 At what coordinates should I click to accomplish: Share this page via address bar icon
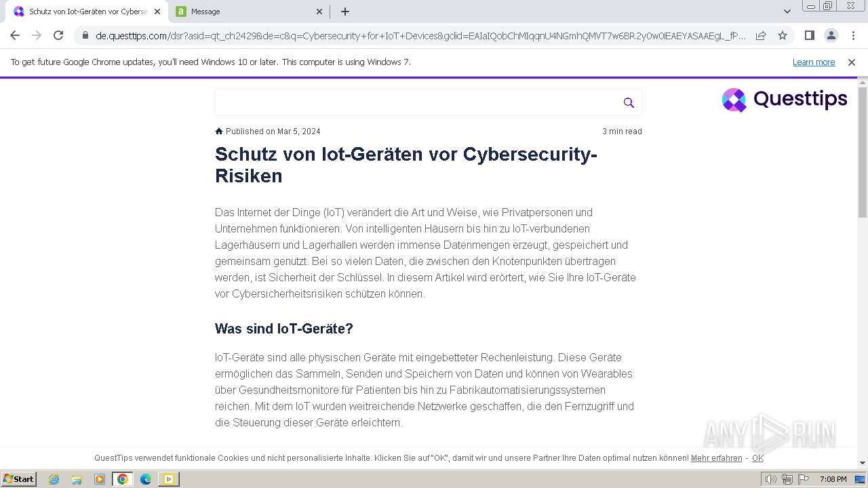coord(761,35)
